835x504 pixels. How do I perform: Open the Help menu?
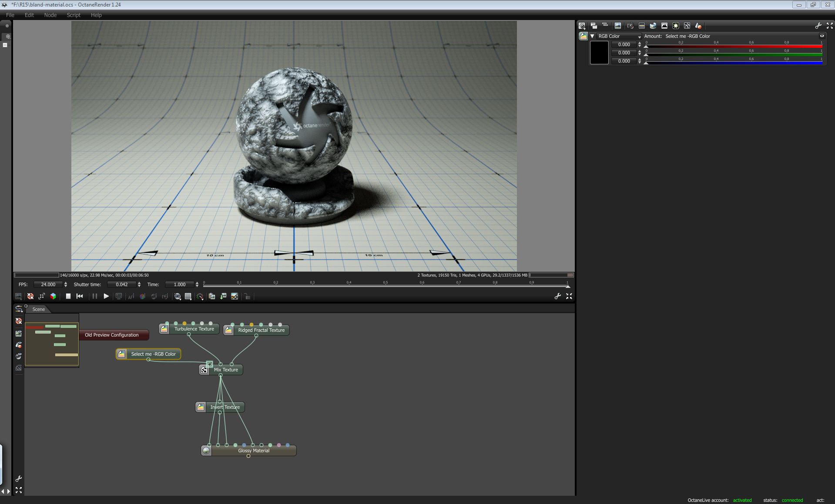pyautogui.click(x=96, y=15)
